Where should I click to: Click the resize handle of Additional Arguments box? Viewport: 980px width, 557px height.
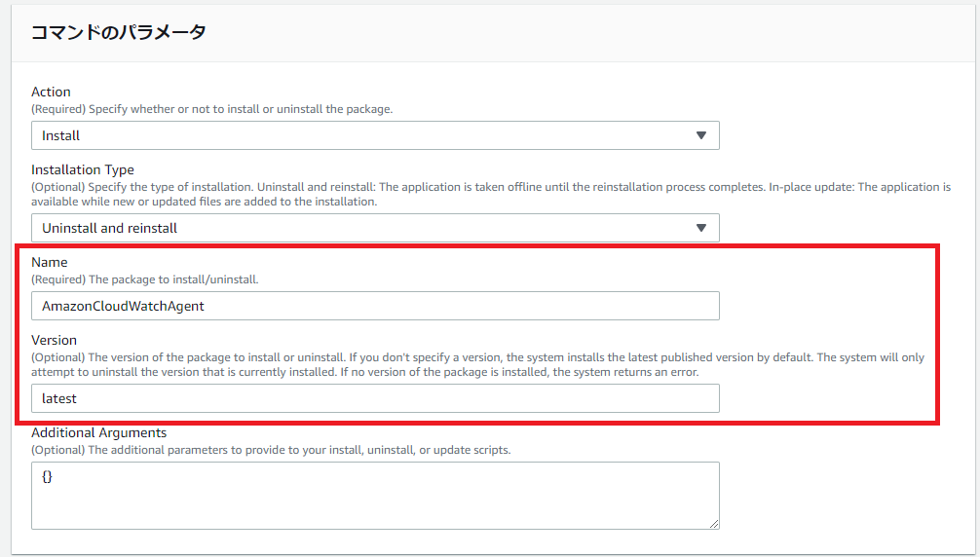pyautogui.click(x=714, y=524)
